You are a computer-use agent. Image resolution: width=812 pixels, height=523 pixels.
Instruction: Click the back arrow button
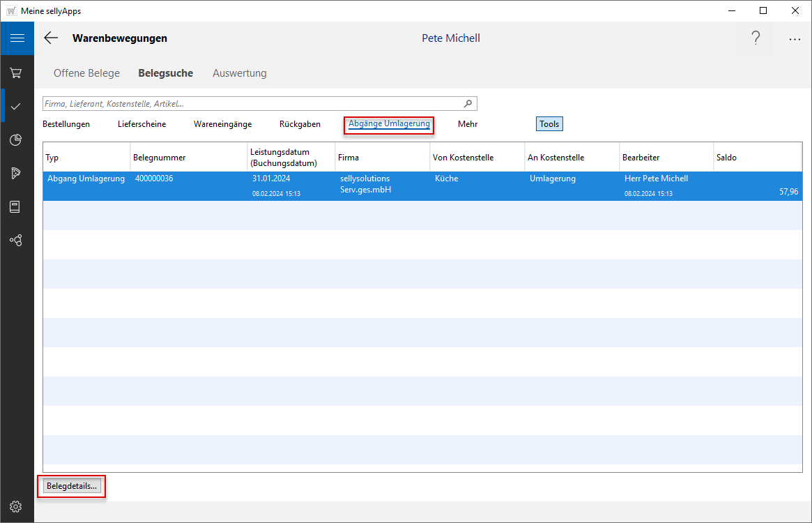(x=51, y=38)
